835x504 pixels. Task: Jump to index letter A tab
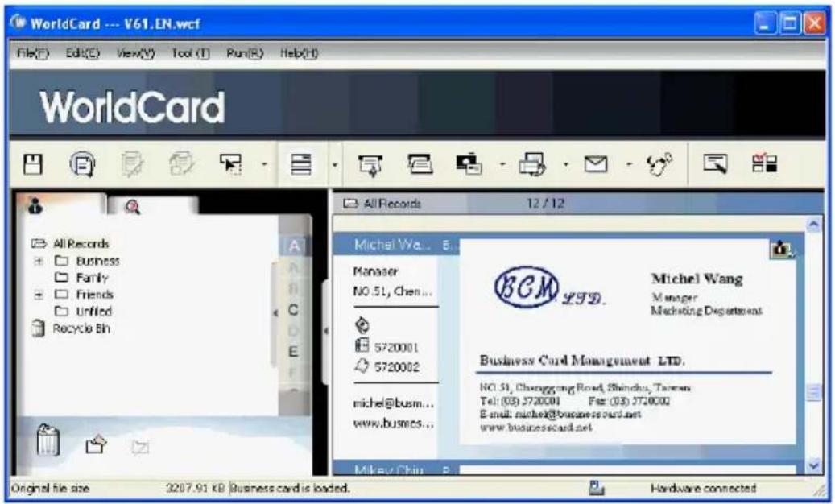pyautogui.click(x=294, y=246)
